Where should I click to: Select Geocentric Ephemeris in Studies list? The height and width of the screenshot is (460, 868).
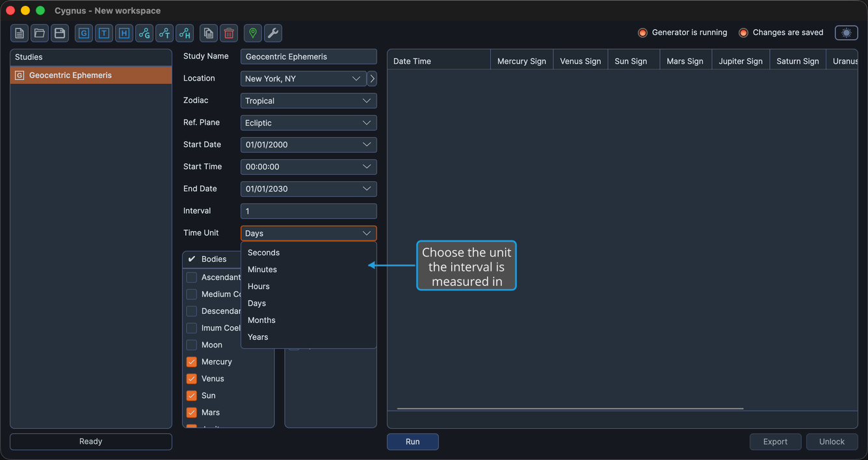91,75
